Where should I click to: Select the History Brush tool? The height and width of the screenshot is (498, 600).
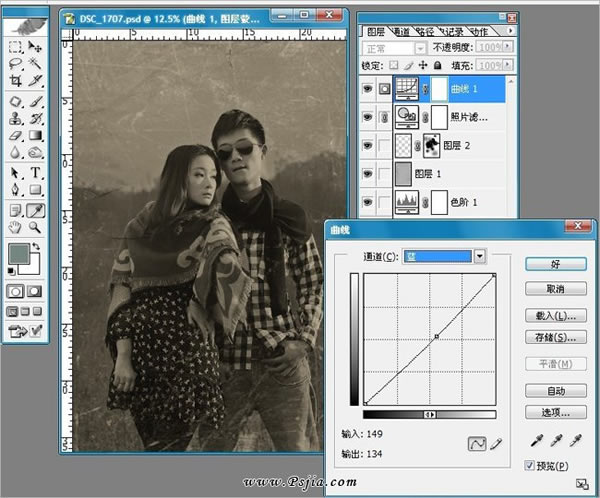pyautogui.click(x=35, y=119)
